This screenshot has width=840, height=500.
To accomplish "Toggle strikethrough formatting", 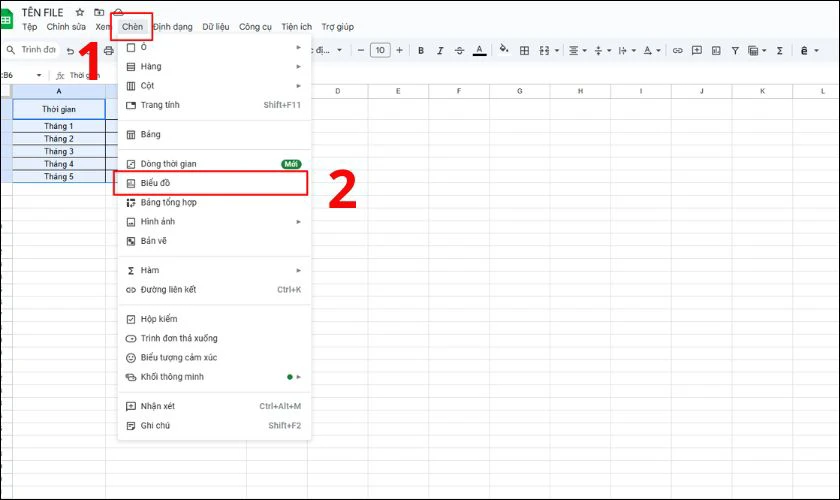I will (459, 50).
